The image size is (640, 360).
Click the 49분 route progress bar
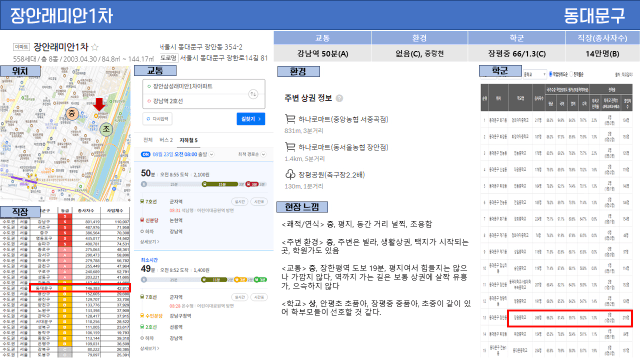coord(203,280)
